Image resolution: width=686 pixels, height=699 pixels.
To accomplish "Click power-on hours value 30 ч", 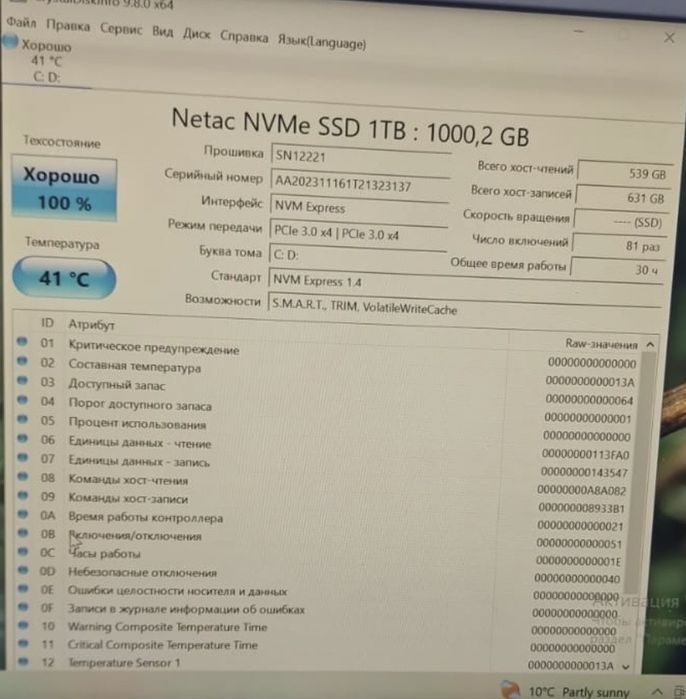I will click(x=617, y=269).
